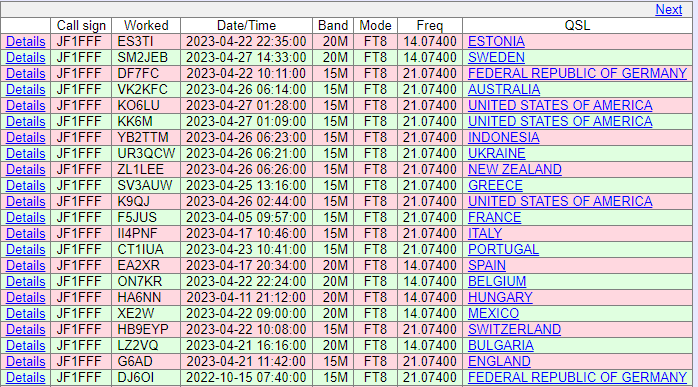This screenshot has width=698, height=387.
Task: Select date 2023-04-05 09:57:00 cell
Action: click(x=246, y=218)
